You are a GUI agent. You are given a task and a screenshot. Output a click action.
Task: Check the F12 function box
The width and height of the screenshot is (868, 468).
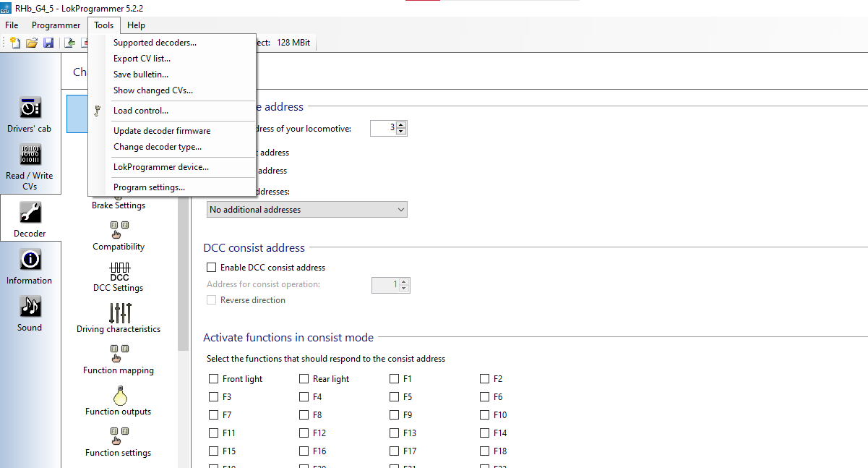tap(304, 433)
